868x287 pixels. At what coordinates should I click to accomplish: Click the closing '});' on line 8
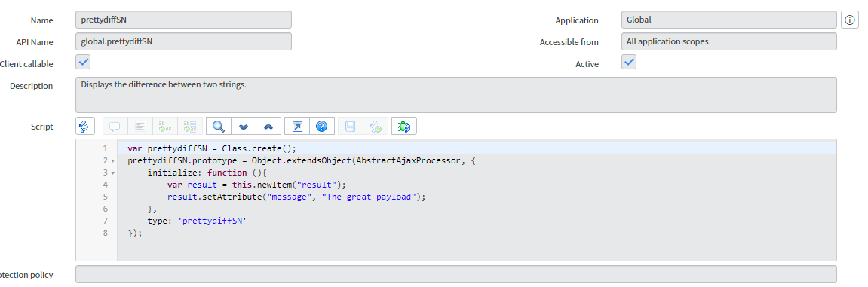135,233
